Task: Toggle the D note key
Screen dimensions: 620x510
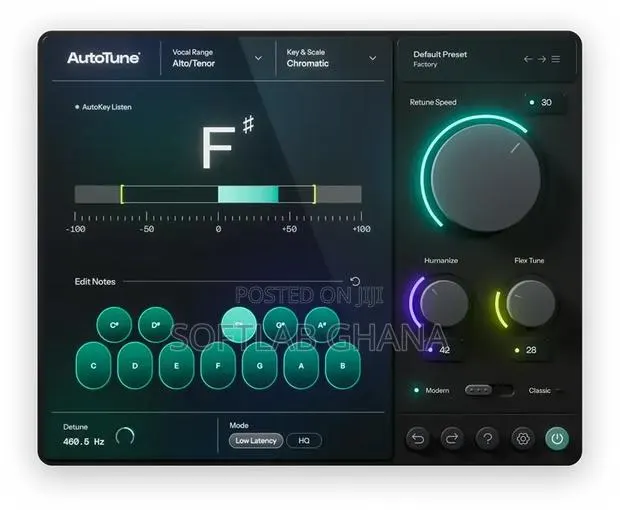Action: click(x=135, y=366)
